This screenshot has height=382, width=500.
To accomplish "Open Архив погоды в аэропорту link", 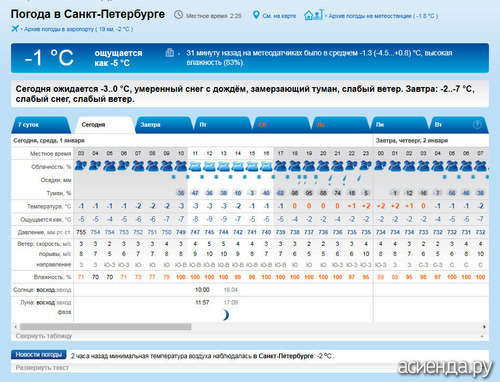I will pos(78,29).
